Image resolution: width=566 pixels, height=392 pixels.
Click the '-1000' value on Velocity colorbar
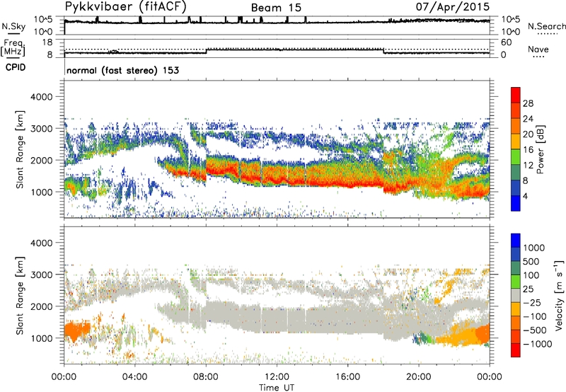coord(537,344)
